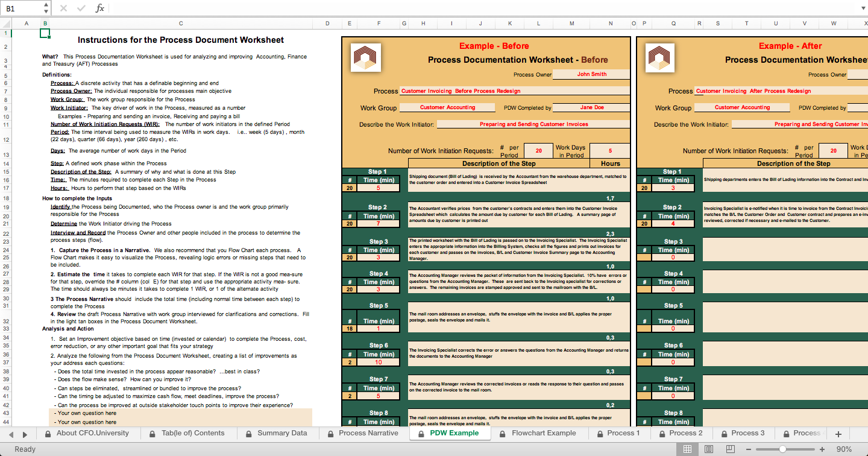Click the 'Example - After' heading
The image size is (868, 456).
(790, 46)
